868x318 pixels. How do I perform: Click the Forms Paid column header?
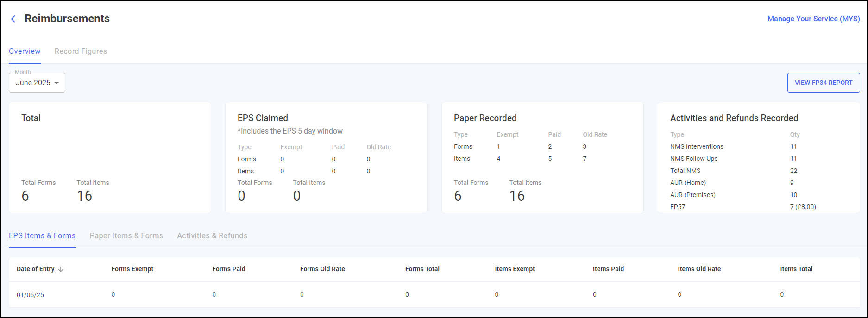pos(229,269)
